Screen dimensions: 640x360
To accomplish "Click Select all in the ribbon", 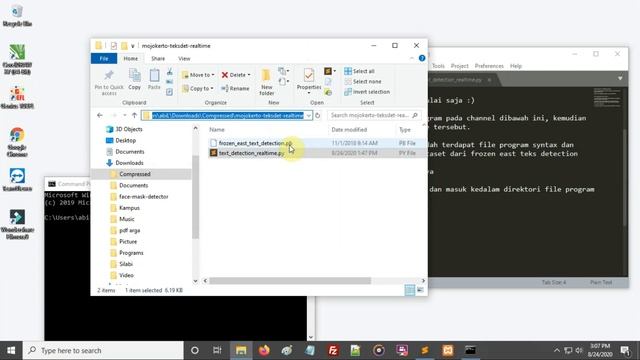I will click(359, 71).
